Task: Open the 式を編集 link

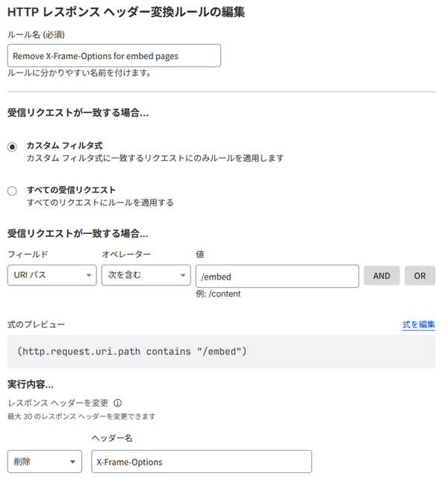Action: click(418, 324)
